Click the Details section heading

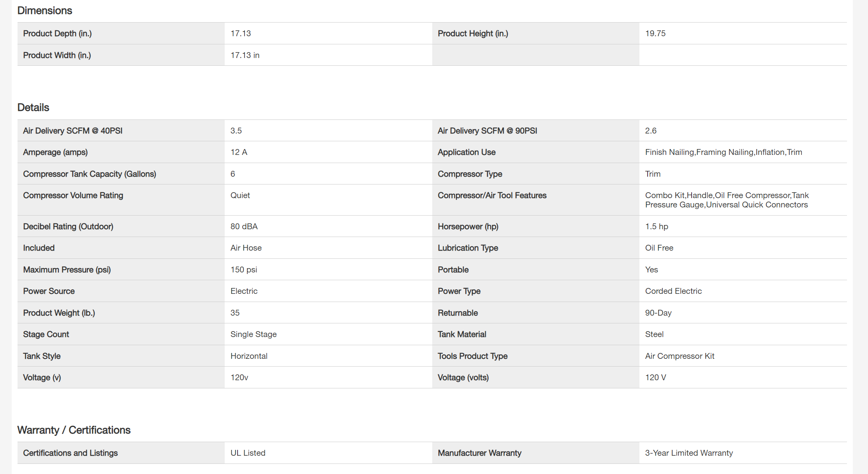(33, 107)
